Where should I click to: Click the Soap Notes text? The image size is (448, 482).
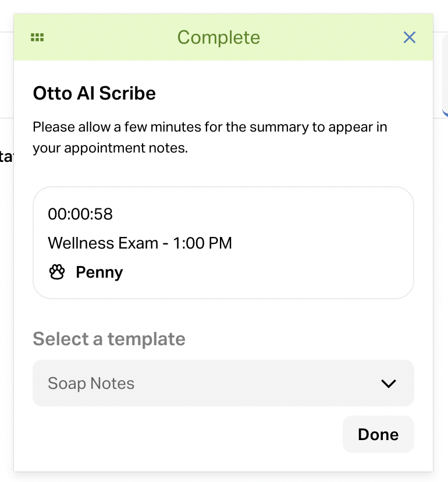point(91,384)
